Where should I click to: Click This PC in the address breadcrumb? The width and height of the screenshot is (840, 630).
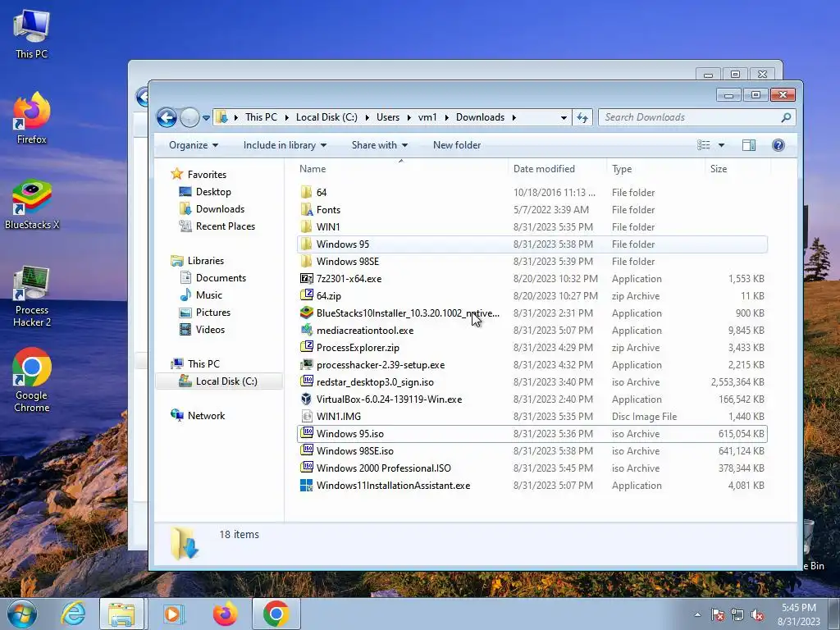click(262, 117)
